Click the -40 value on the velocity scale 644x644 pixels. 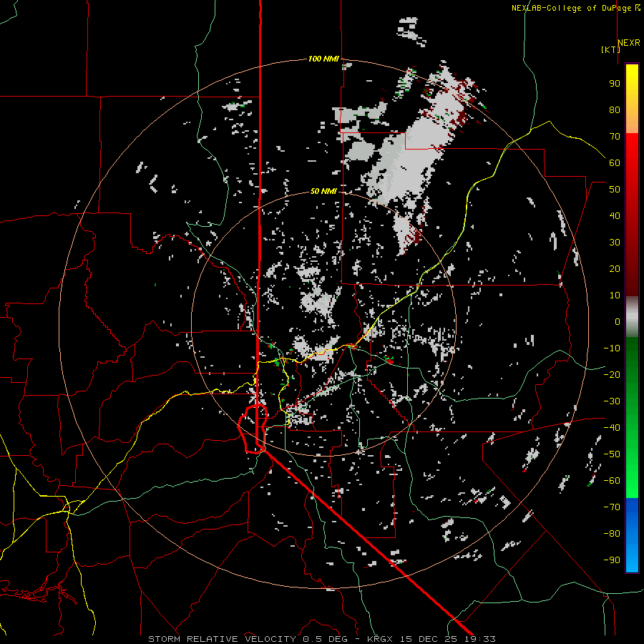[x=612, y=428]
